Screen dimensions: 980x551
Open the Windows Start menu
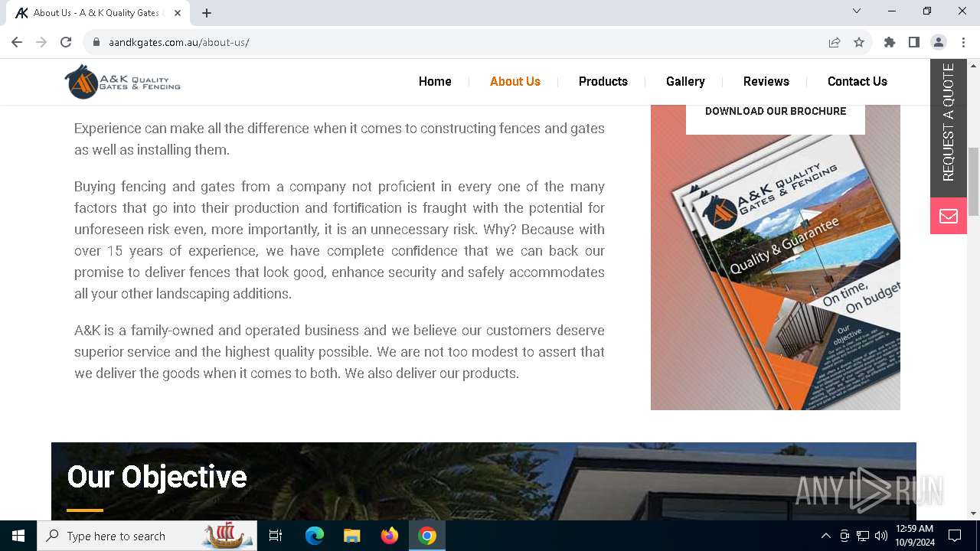tap(18, 536)
